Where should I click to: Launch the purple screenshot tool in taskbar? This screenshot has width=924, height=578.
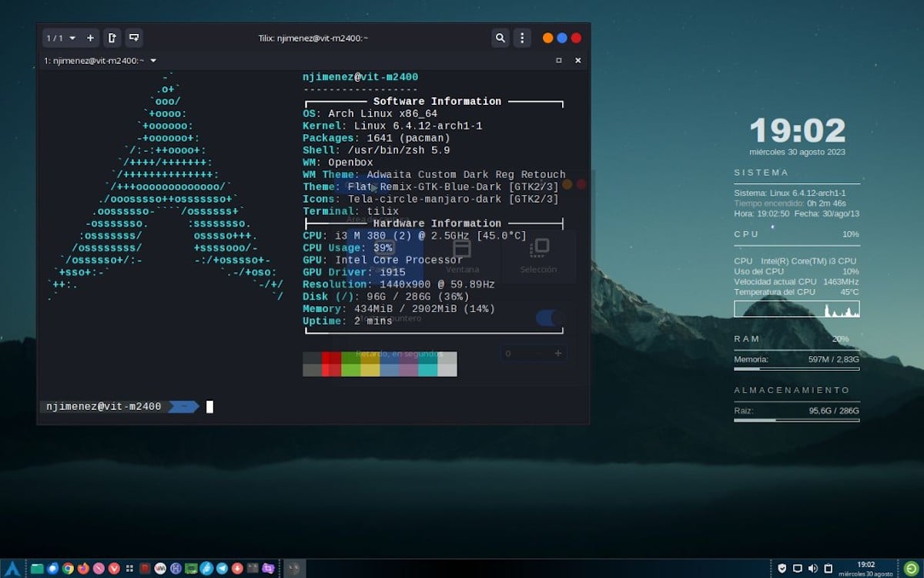point(268,569)
